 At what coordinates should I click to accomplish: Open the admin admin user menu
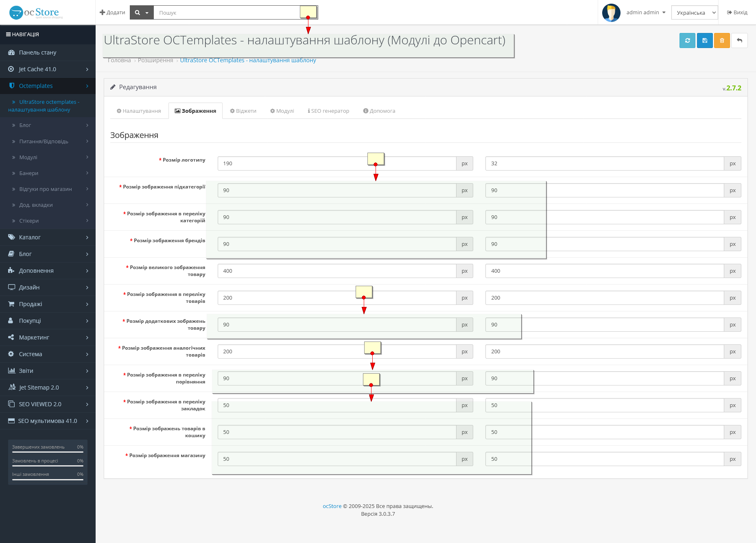click(646, 13)
